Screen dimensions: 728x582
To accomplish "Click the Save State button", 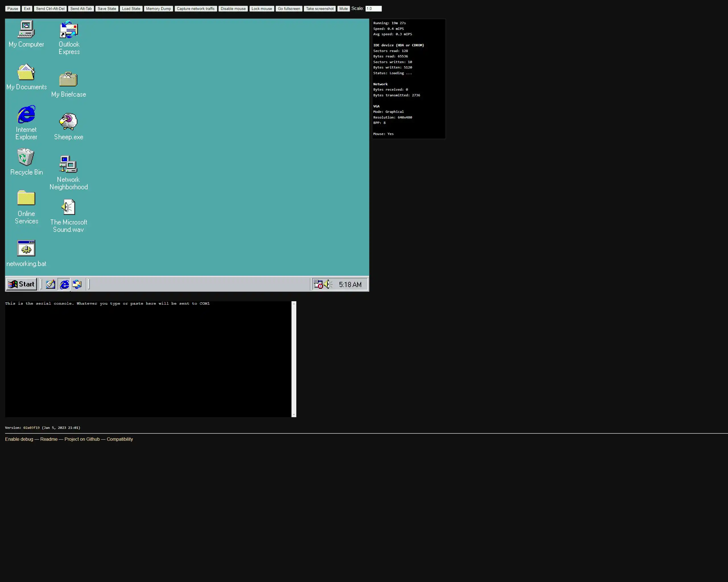I will 107,9.
